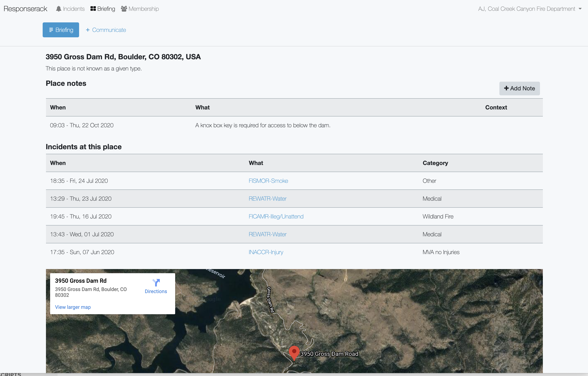Open the FISMOR-Smoke incident link
The width and height of the screenshot is (588, 376).
268,181
